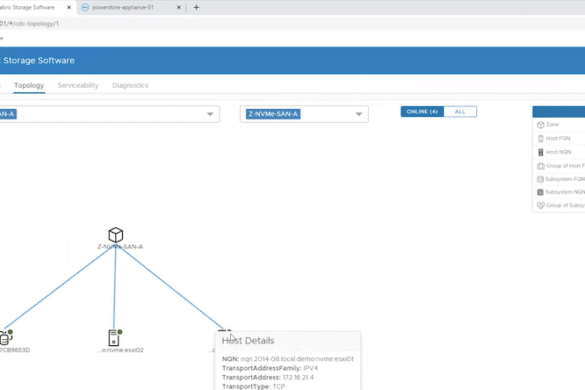
Task: Click the Group of Subsystem legend icon
Action: (541, 205)
